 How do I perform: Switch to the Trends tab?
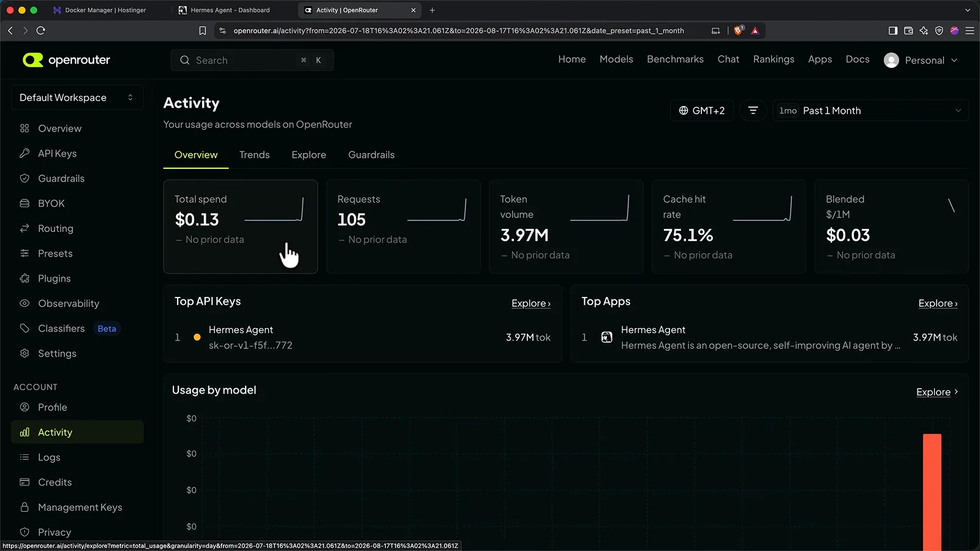[x=254, y=155]
